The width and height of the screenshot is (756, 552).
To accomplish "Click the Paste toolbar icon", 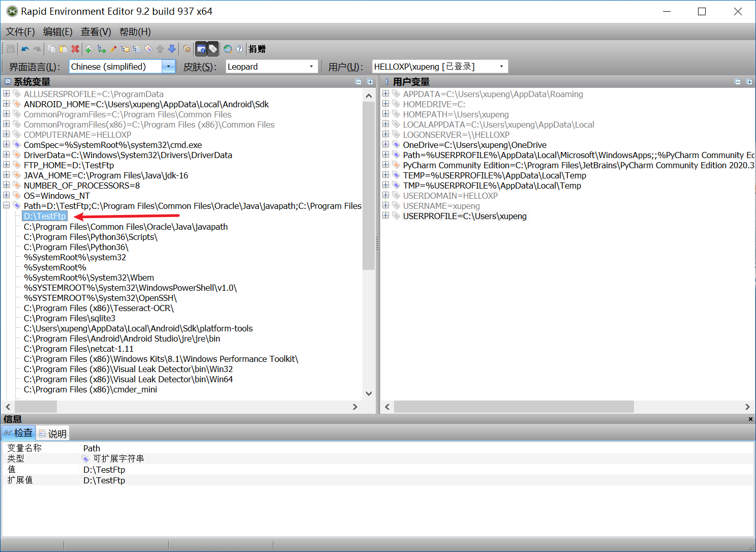I will coord(63,48).
